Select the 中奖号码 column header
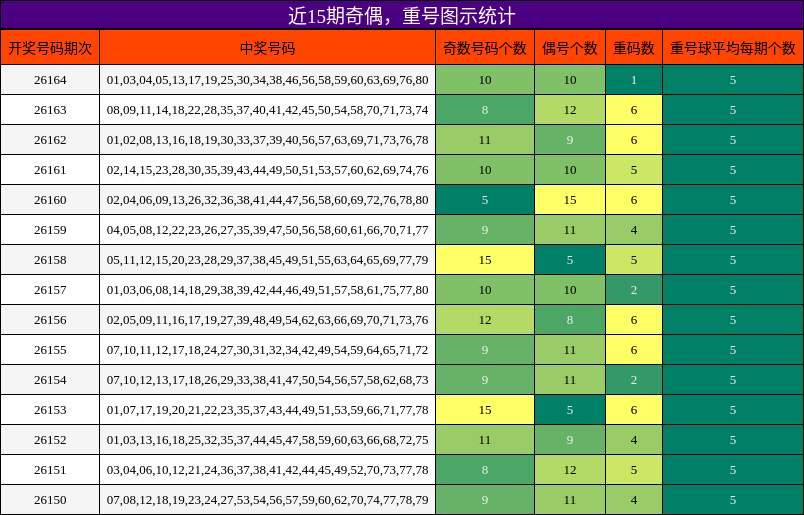804x515 pixels. [x=267, y=48]
